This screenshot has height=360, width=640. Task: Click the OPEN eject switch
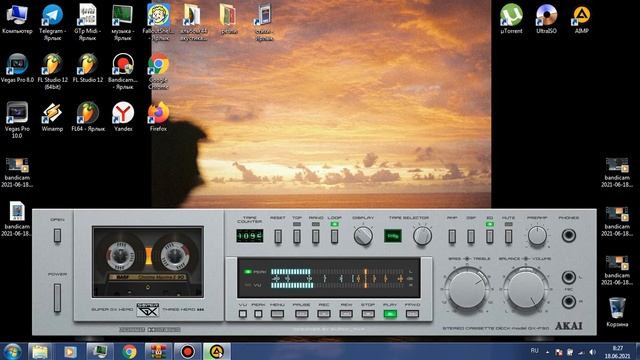tap(58, 236)
